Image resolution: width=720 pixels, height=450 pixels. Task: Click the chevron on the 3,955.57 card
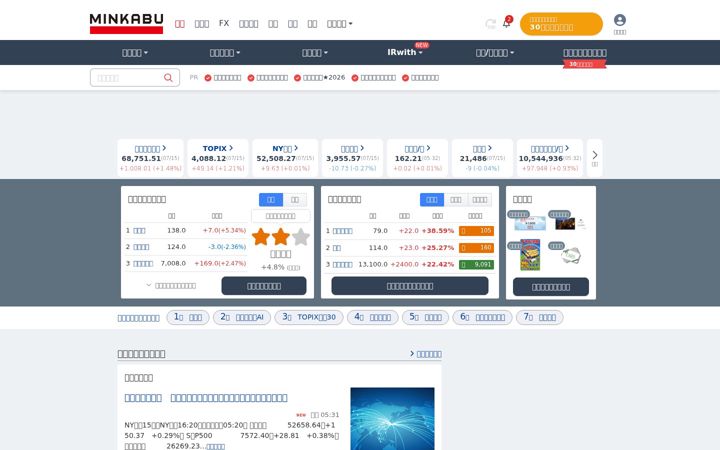(362, 148)
